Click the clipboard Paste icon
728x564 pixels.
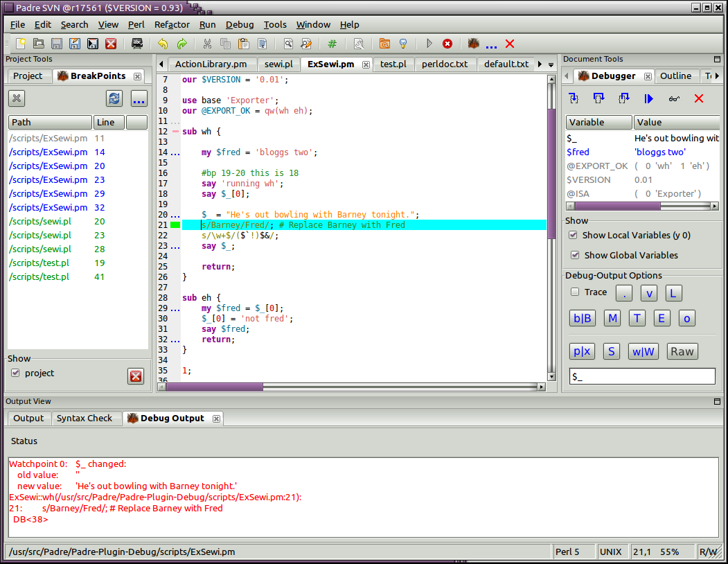click(x=243, y=44)
